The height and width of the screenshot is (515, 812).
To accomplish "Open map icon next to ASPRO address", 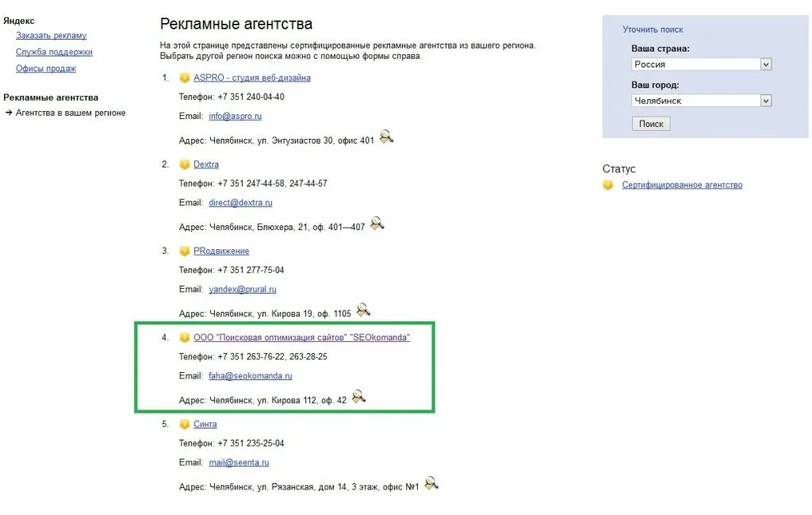I will 386,136.
